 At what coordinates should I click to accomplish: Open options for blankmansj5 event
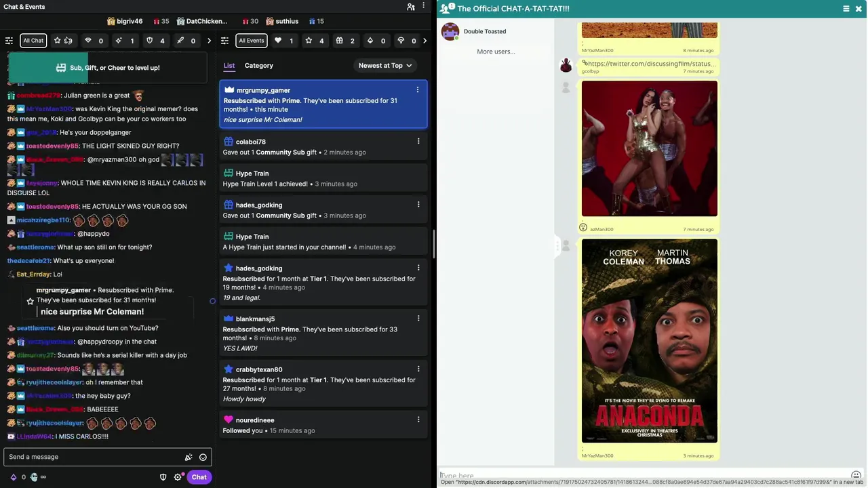(418, 318)
